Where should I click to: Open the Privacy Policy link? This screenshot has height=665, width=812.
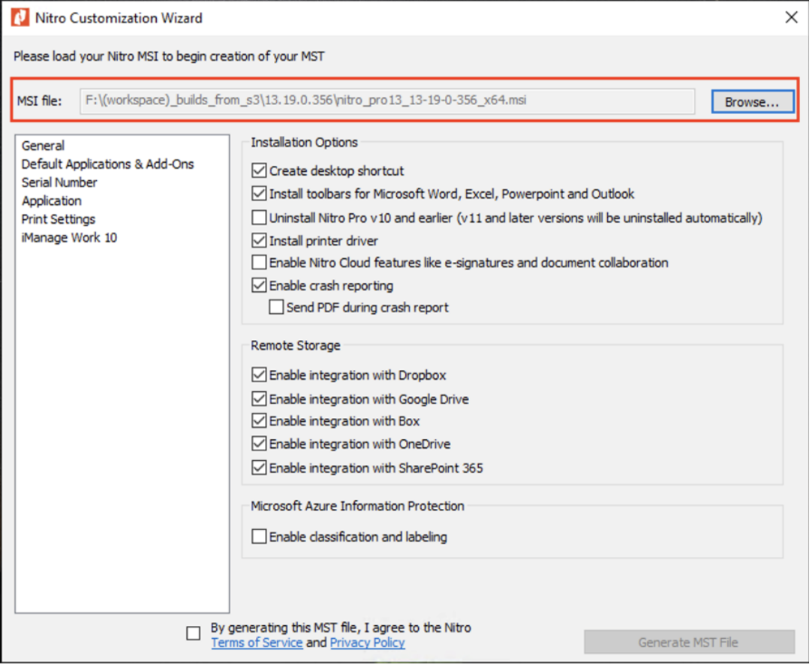(367, 642)
